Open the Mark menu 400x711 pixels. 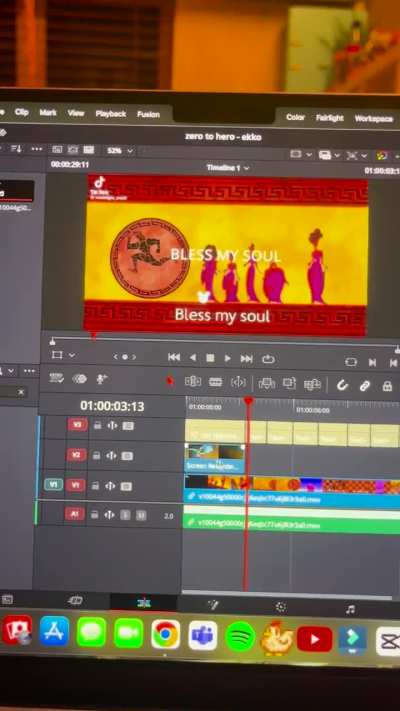click(x=48, y=112)
